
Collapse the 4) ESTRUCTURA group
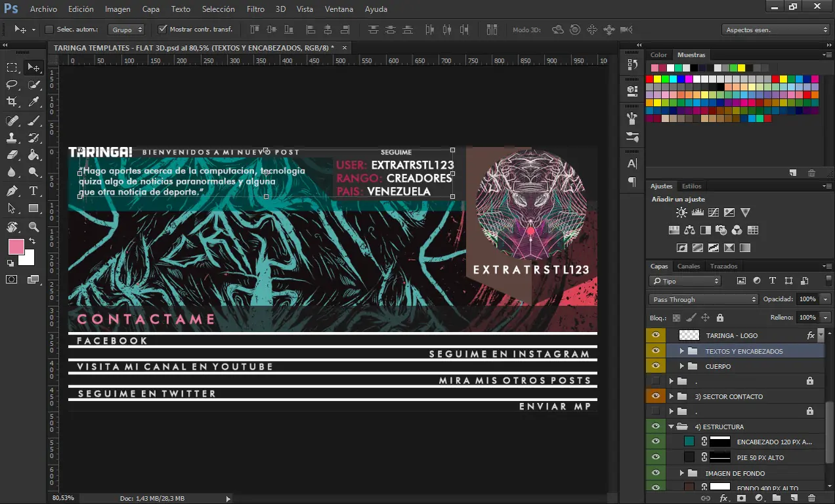(x=671, y=427)
